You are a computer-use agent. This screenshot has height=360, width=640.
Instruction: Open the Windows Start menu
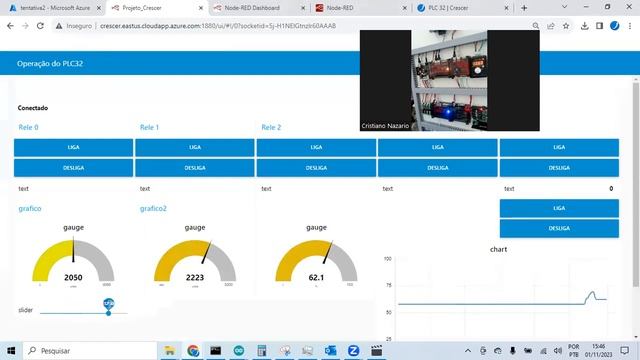tap(11, 351)
